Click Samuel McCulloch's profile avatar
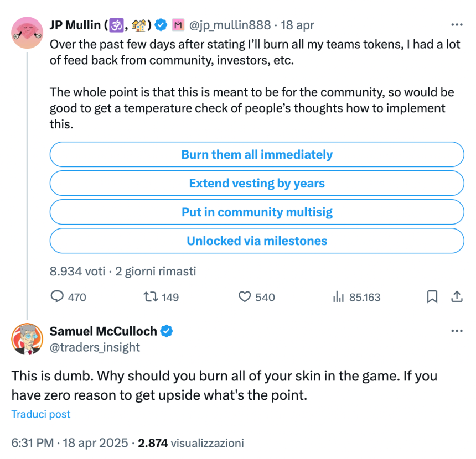The width and height of the screenshot is (476, 459). pos(27,338)
